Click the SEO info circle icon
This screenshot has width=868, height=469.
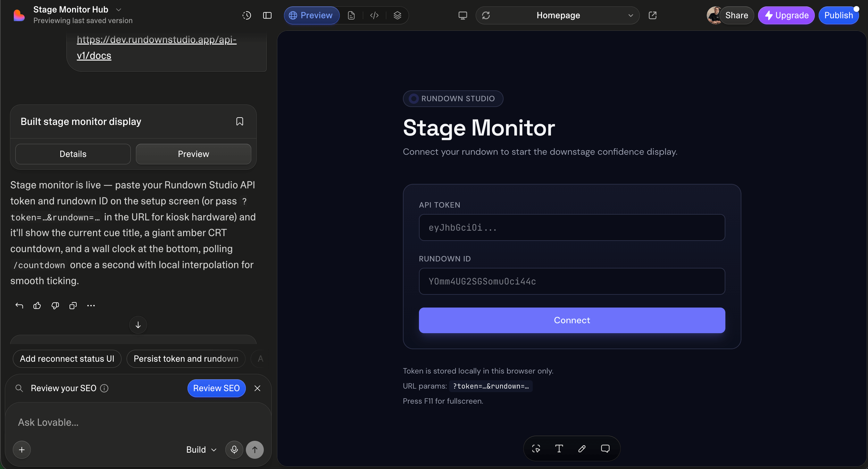click(104, 388)
